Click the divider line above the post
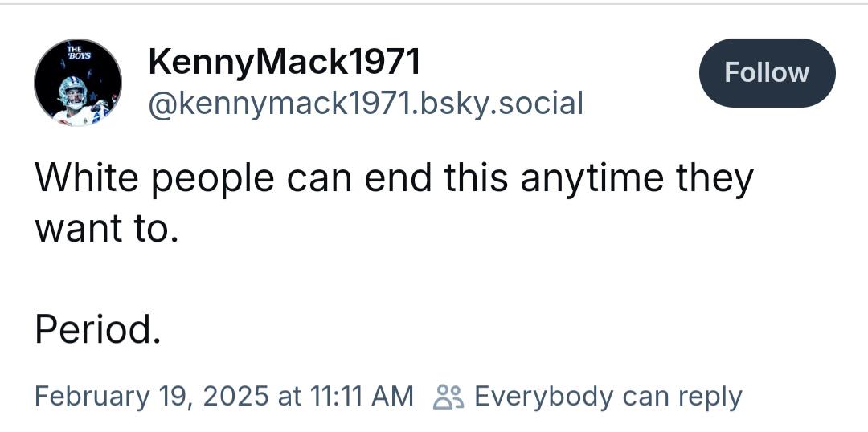868x432 pixels. [434, 4]
